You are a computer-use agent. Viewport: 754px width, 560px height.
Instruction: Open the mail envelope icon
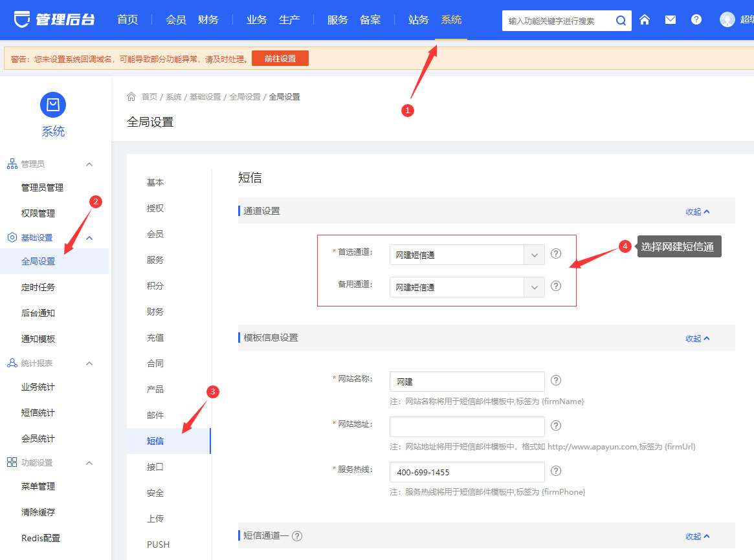pos(671,20)
